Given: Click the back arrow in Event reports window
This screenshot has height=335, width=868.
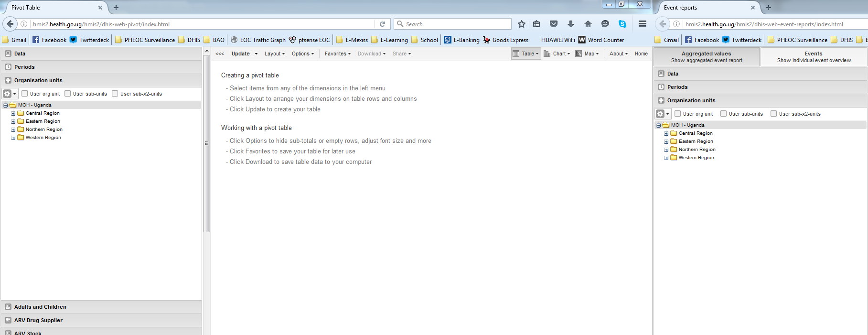Looking at the screenshot, I should [663, 24].
